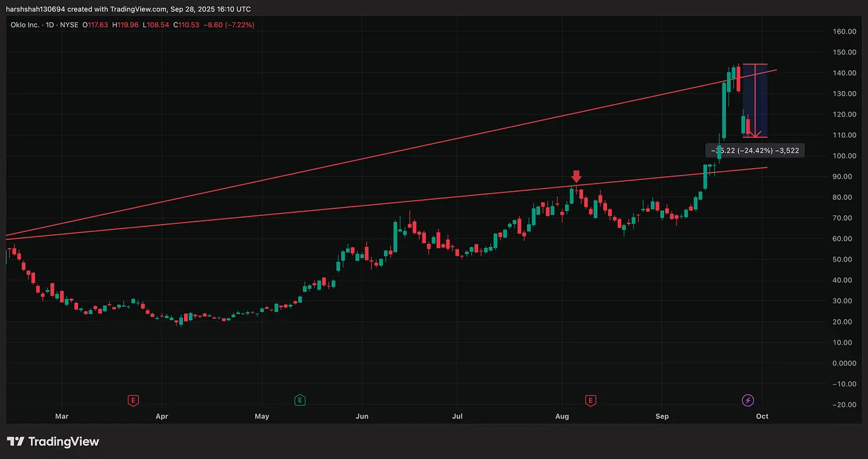Click the Apr label on time axis
Image resolution: width=868 pixels, height=459 pixels.
pyautogui.click(x=162, y=416)
